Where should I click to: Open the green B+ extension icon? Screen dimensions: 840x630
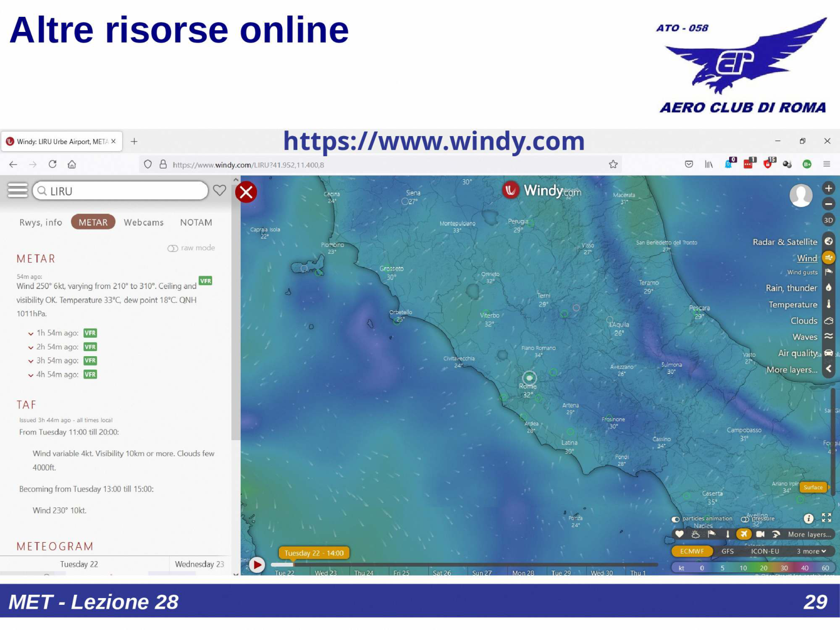tap(807, 164)
